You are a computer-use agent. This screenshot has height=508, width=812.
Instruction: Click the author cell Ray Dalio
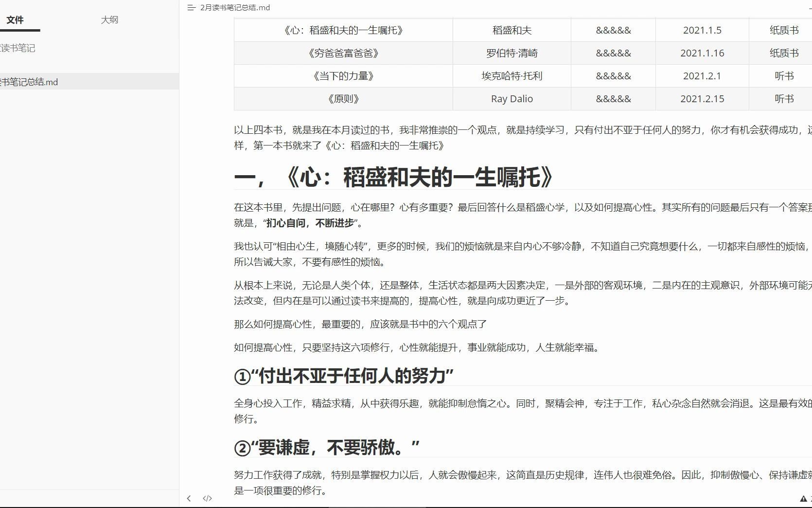click(x=512, y=99)
